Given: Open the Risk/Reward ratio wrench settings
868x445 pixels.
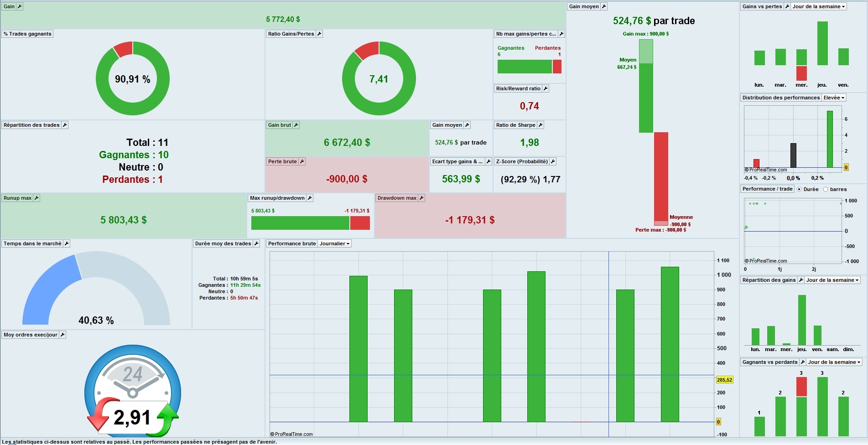Looking at the screenshot, I should [546, 88].
